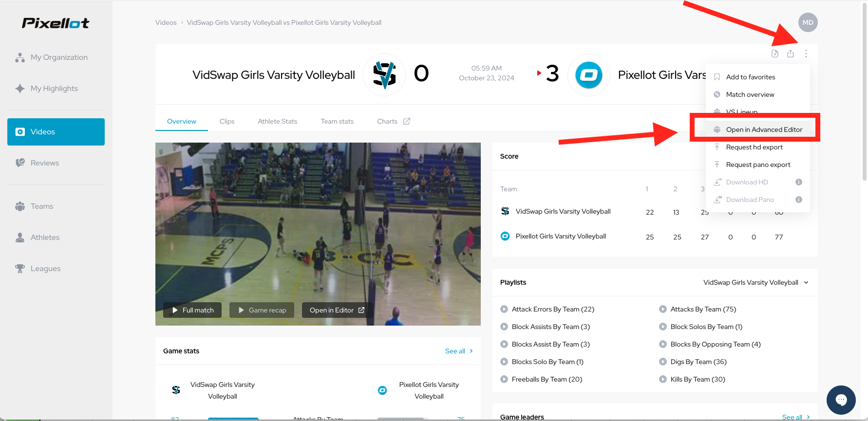
Task: Click the share icon in the header
Action: coord(791,54)
